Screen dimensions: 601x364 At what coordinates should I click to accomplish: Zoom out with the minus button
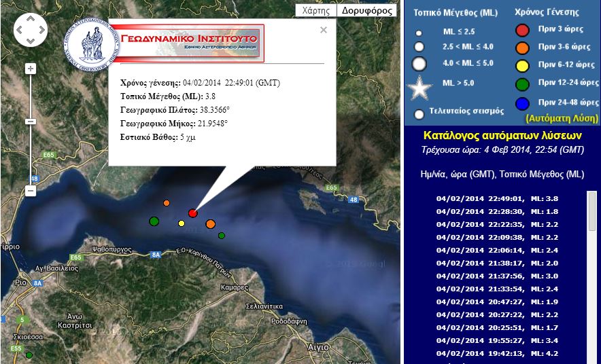coord(31,191)
